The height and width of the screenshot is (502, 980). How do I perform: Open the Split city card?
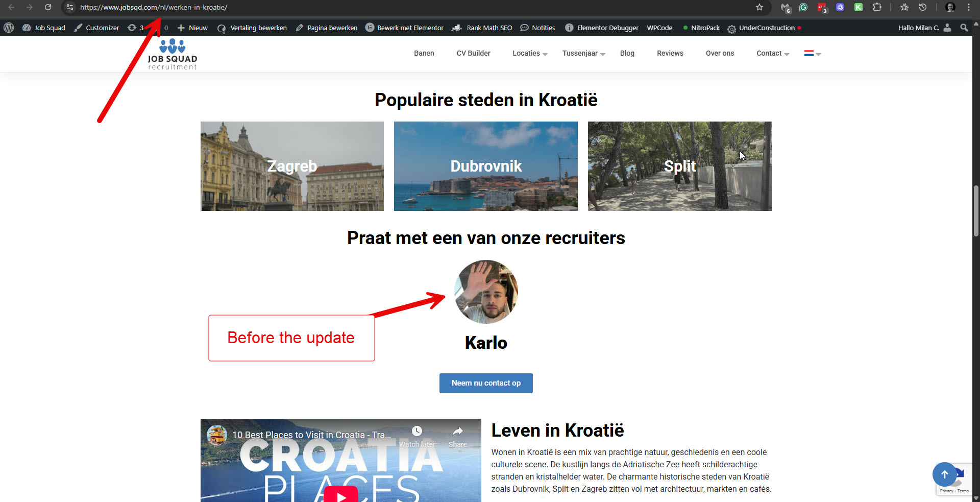click(x=680, y=166)
